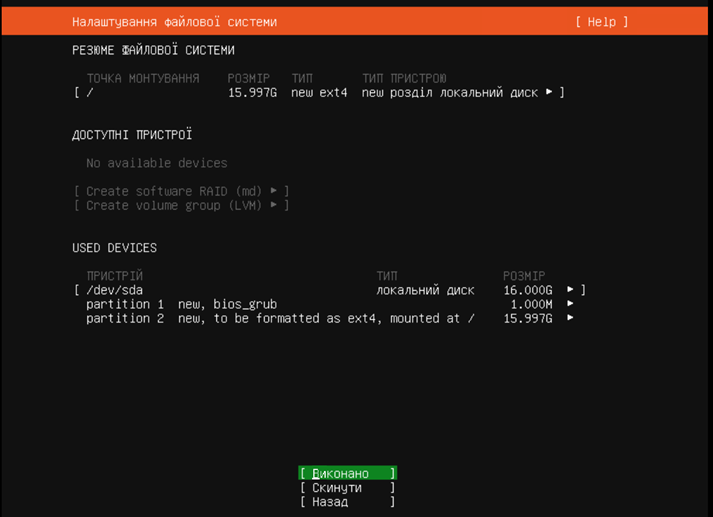
Task: Select partition 1 bios_grub entry
Action: tap(181, 304)
